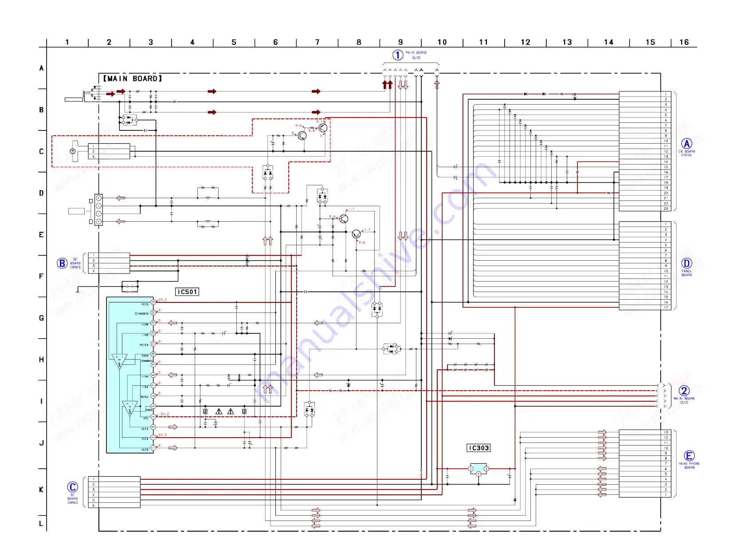The width and height of the screenshot is (745, 560).
Task: Click the IC303 label box
Action: [478, 448]
